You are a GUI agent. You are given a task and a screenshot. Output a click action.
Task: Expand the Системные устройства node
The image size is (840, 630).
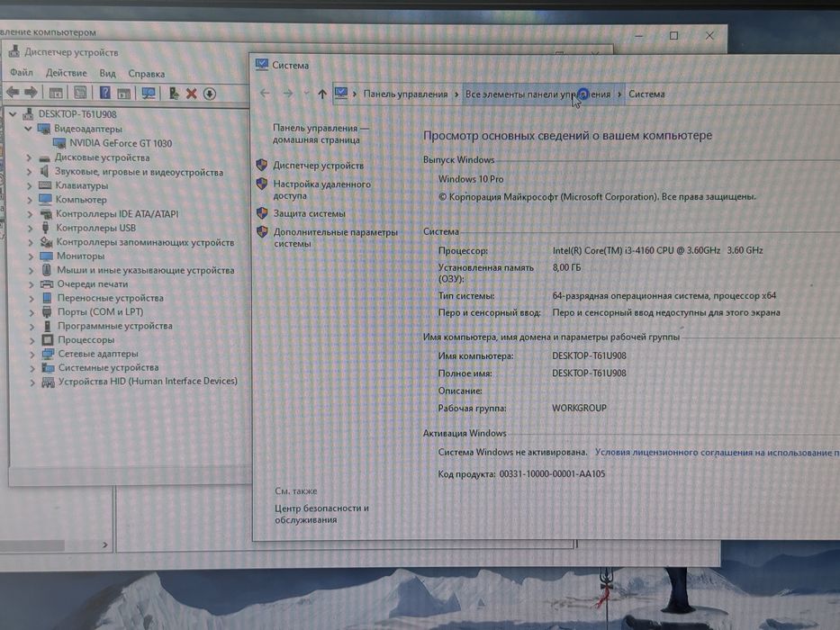point(32,367)
